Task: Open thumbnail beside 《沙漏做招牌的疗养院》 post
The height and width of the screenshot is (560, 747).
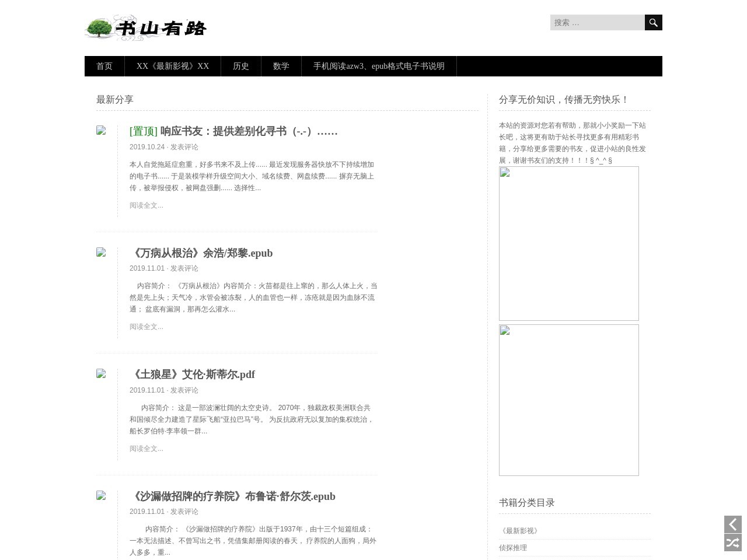Action: 101,495
